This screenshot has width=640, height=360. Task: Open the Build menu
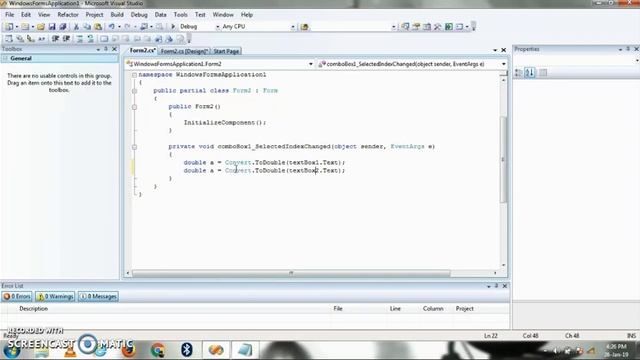click(x=117, y=15)
